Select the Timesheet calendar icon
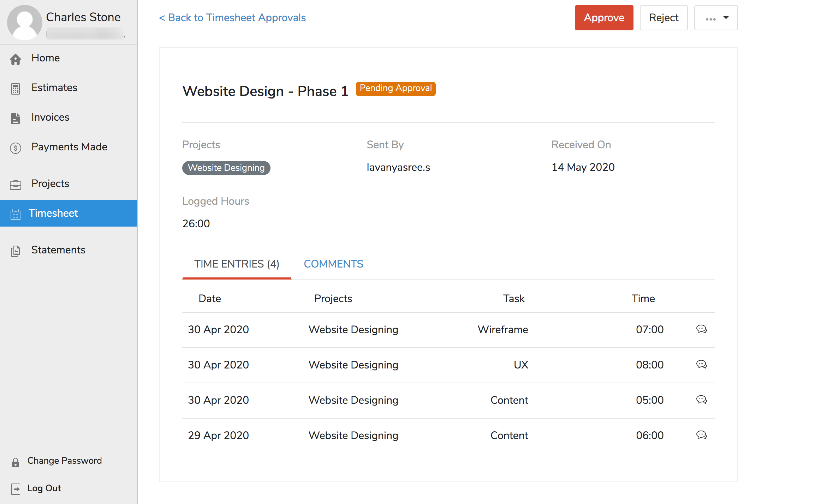The image size is (827, 504). pyautogui.click(x=16, y=214)
